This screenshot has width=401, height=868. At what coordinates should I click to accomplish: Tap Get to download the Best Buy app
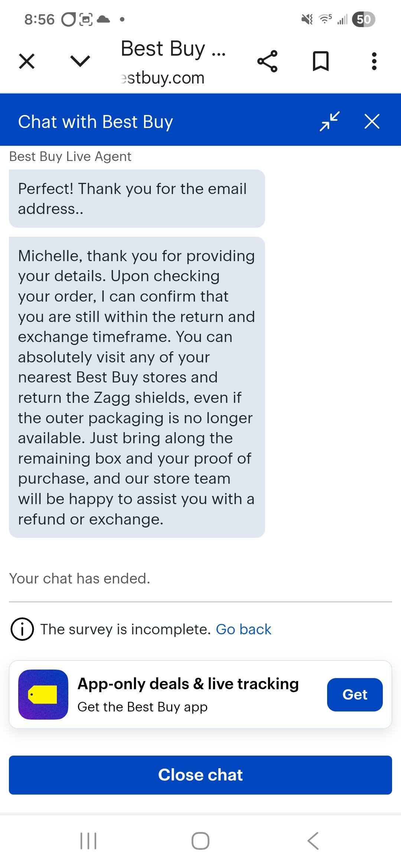pyautogui.click(x=355, y=694)
